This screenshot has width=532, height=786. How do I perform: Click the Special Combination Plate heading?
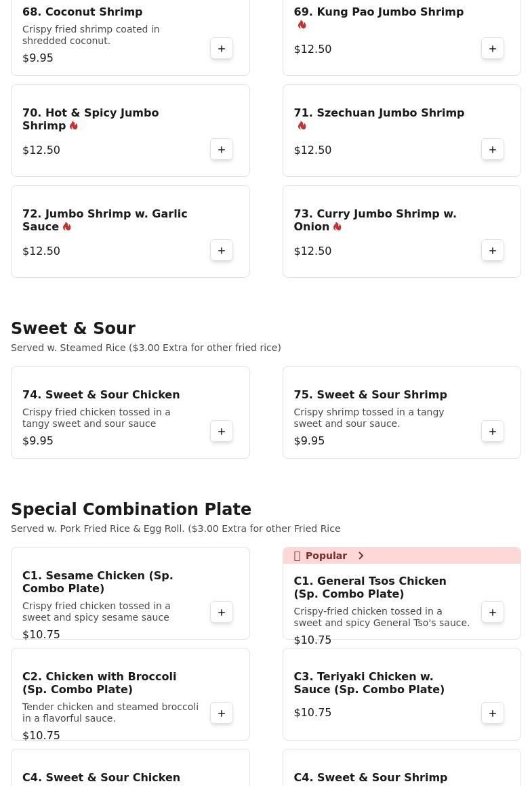(x=131, y=510)
